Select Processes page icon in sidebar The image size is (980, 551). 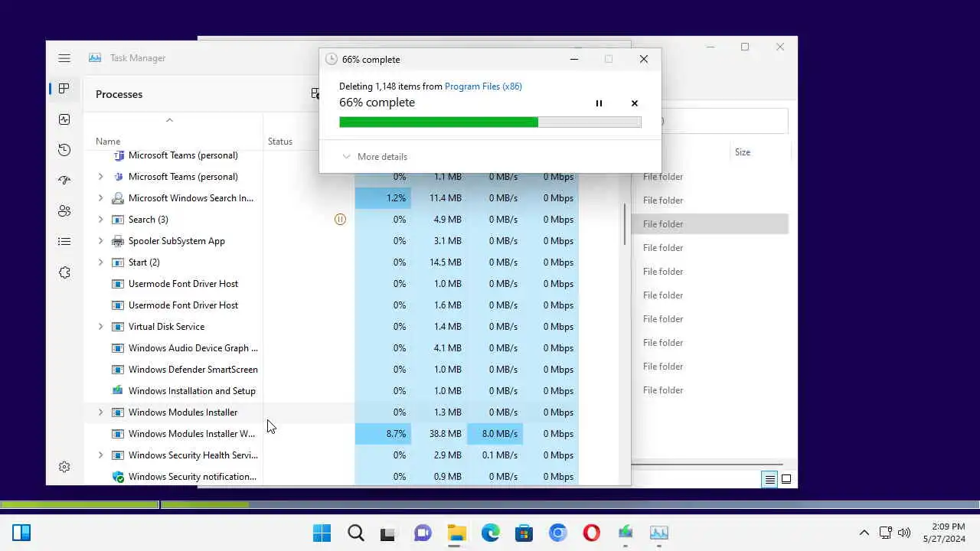click(64, 89)
